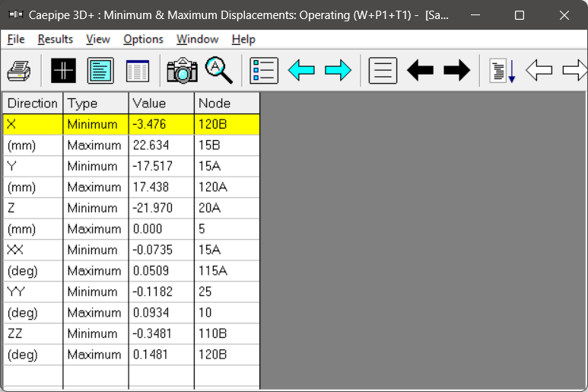This screenshot has width=588, height=392.
Task: Select the value -3.476 cell
Action: point(161,124)
